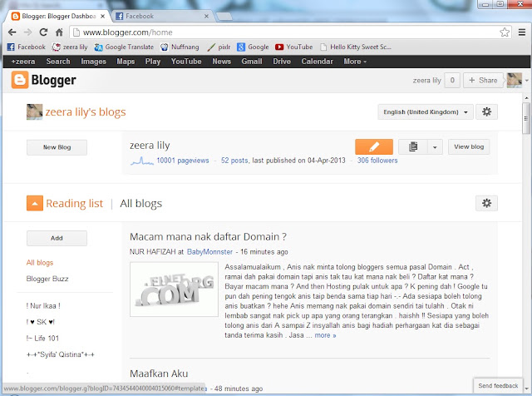Collapse the Reading list orange arrow icon

pos(35,203)
